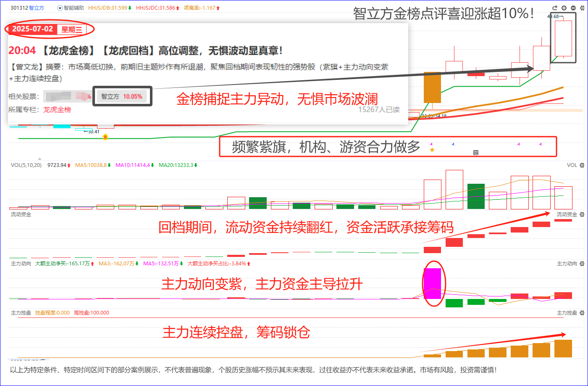The image size is (588, 386).
Task: Click the blue flag marker
Action: click(453, 144)
